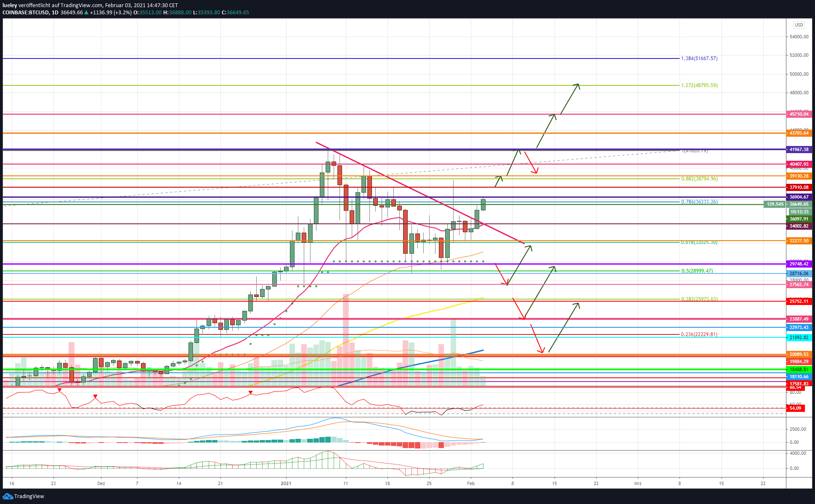Viewport: 815px width, 504px height.
Task: Click the 48000.00 price scale tick
Action: pos(799,93)
